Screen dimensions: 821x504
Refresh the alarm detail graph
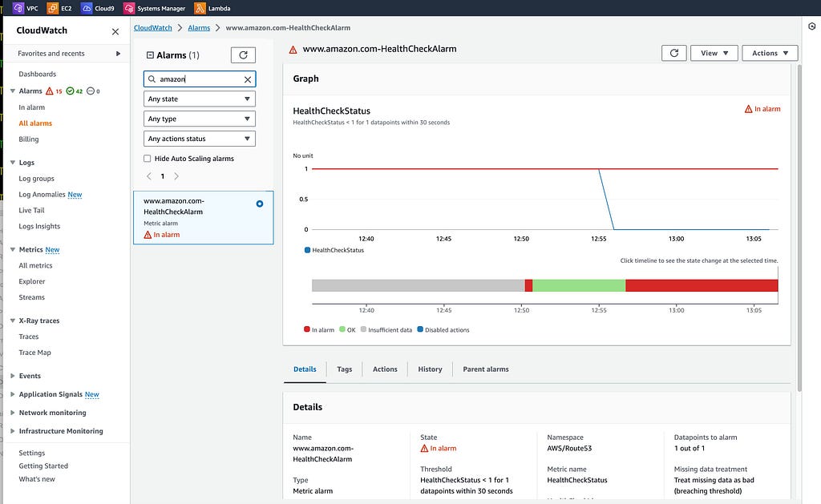673,53
